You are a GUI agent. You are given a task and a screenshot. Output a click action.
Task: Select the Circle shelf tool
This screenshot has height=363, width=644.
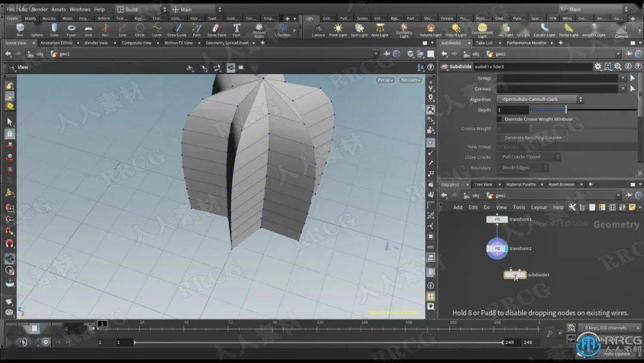coord(140,30)
